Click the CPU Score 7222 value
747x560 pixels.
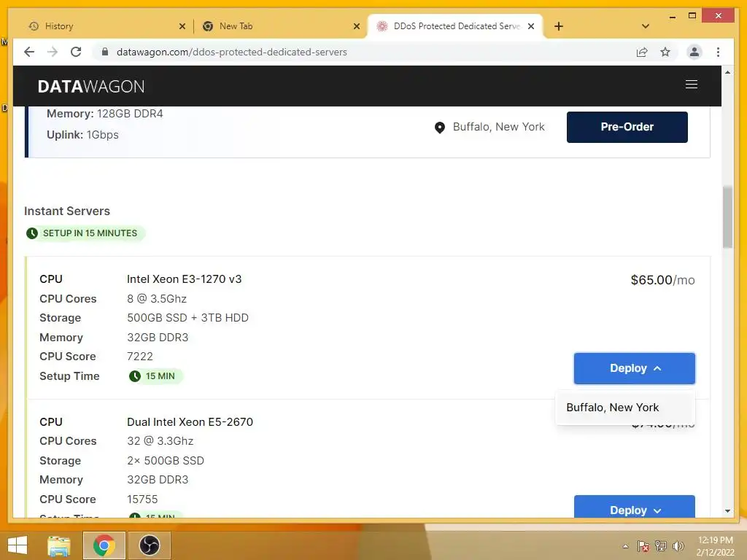(140, 356)
